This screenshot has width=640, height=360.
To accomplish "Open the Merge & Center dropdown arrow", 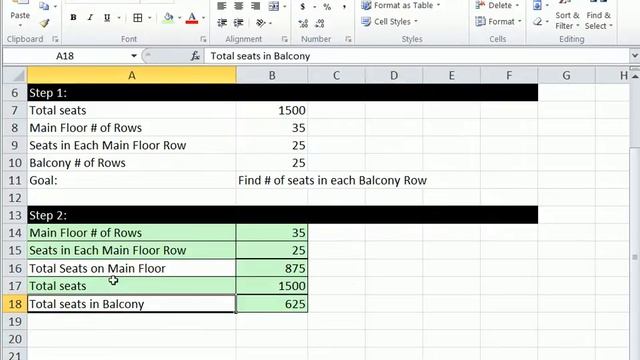I will click(284, 6).
